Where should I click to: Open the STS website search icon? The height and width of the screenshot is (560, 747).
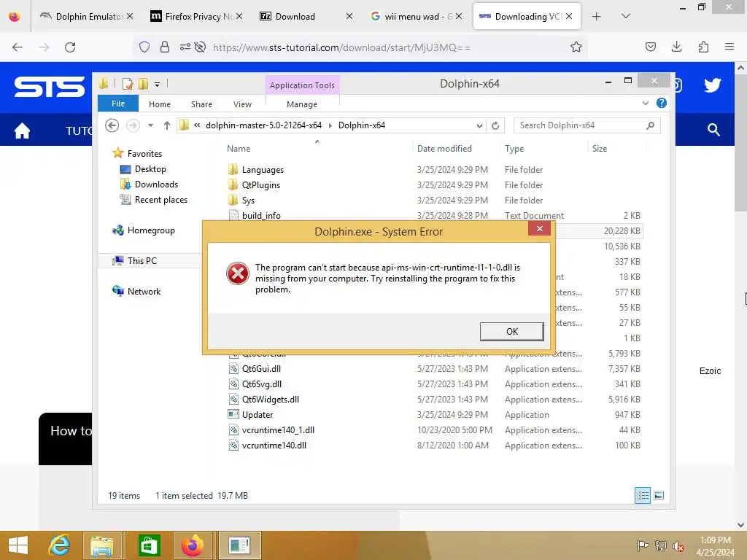(x=713, y=130)
